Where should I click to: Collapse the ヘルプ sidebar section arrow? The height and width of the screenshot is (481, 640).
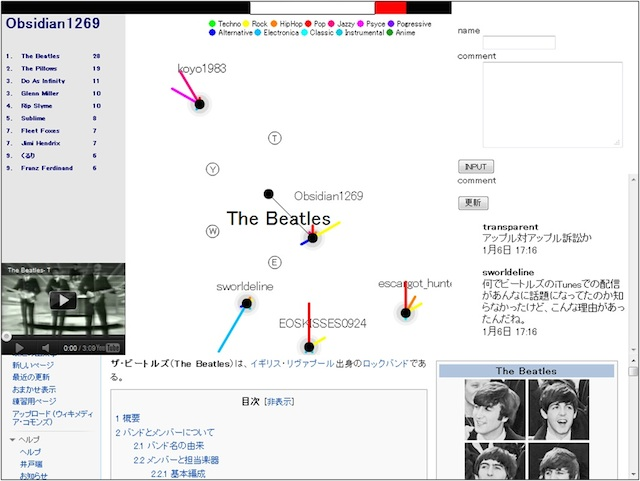tap(12, 440)
